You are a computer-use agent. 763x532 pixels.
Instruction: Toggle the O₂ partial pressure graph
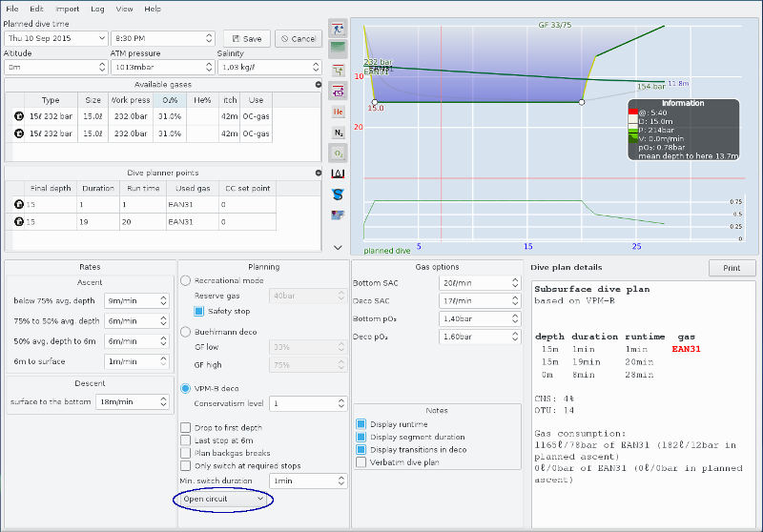click(x=338, y=153)
